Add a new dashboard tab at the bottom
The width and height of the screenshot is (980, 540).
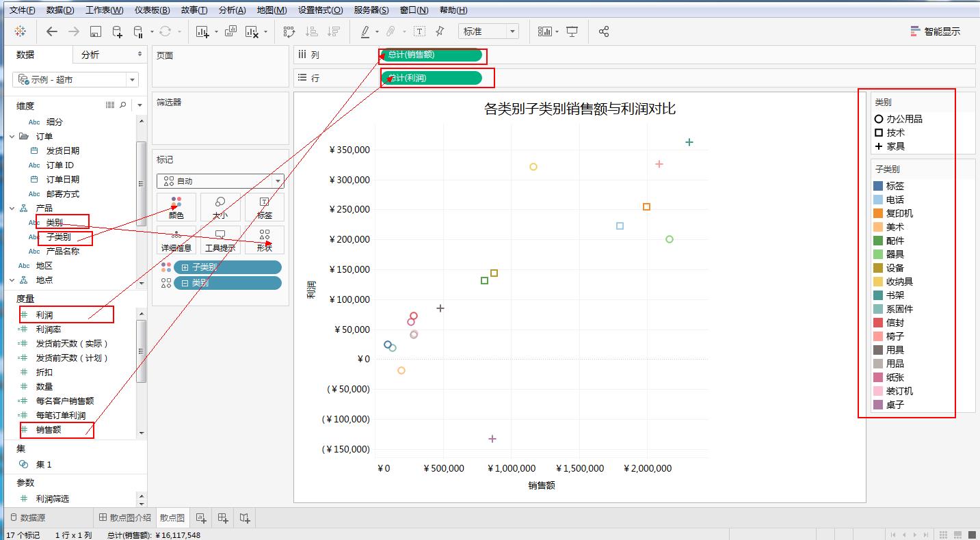(223, 518)
